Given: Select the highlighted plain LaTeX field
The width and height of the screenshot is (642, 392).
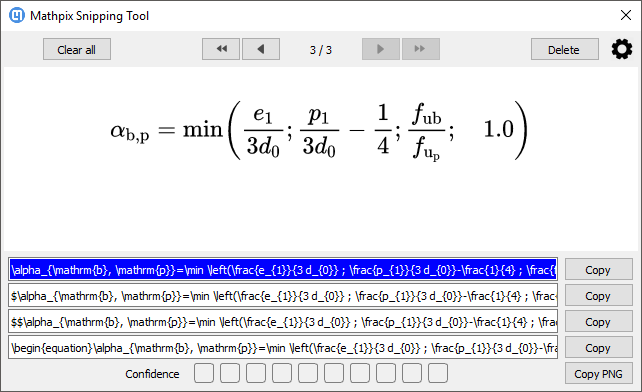Looking at the screenshot, I should tap(283, 270).
